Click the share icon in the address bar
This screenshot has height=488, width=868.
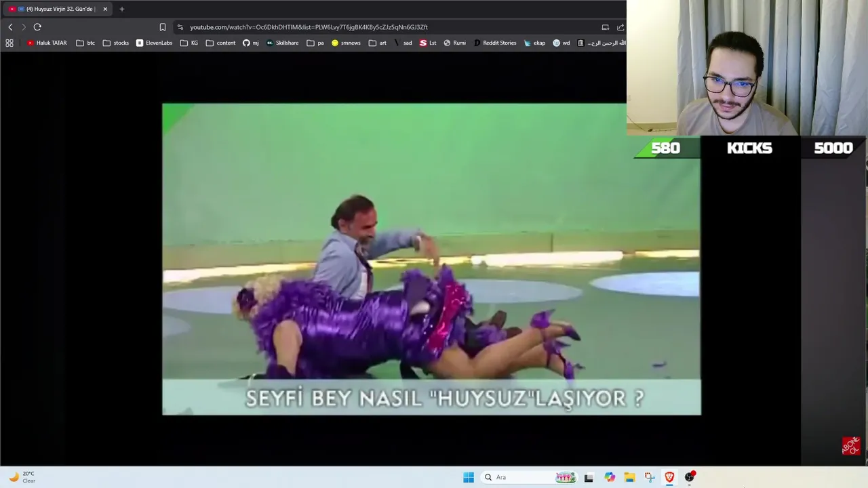[620, 27]
